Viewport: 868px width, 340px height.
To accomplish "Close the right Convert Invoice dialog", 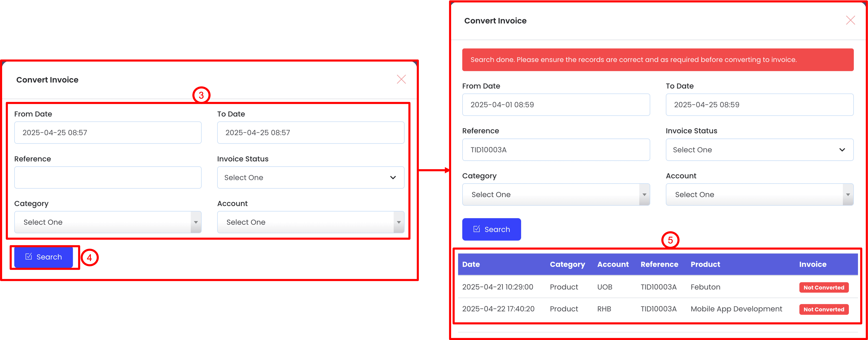I will (x=850, y=21).
